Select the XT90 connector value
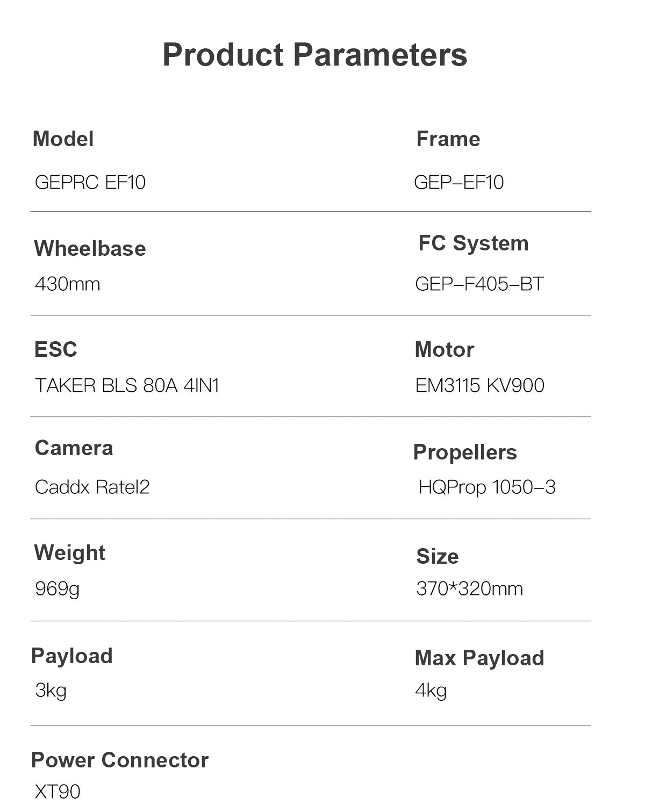 pos(57,792)
